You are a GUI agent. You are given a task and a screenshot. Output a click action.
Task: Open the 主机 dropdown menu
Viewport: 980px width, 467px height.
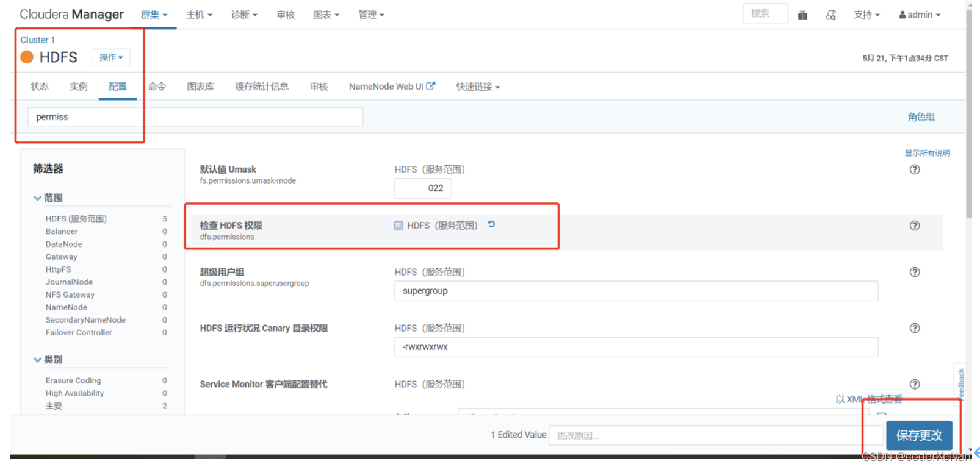click(x=200, y=15)
